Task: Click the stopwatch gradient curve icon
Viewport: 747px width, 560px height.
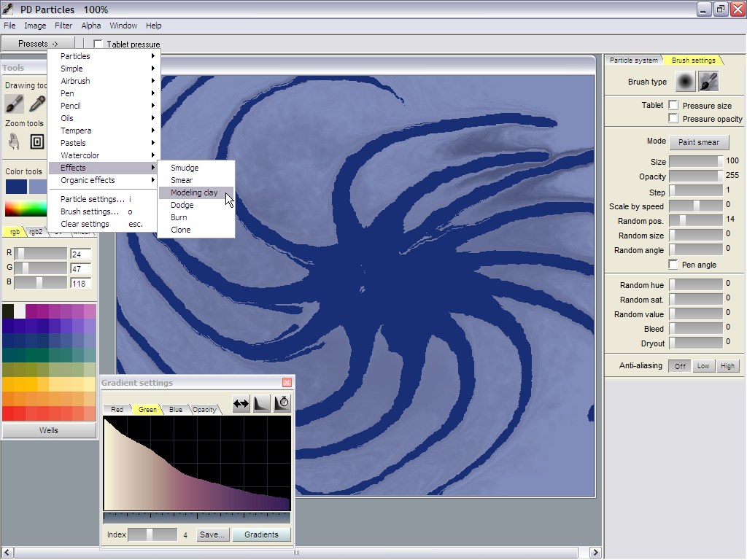Action: coord(282,403)
